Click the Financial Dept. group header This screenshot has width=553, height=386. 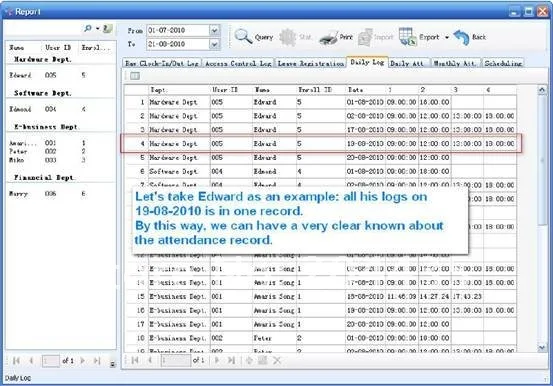[x=44, y=177]
